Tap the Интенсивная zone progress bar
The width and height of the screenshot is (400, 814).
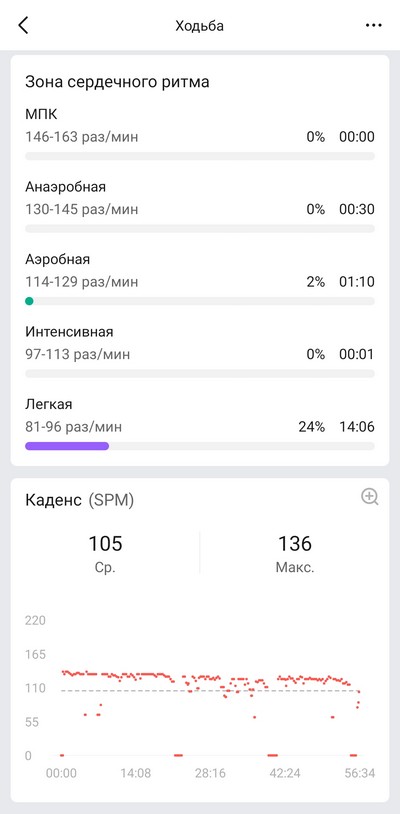coord(200,373)
